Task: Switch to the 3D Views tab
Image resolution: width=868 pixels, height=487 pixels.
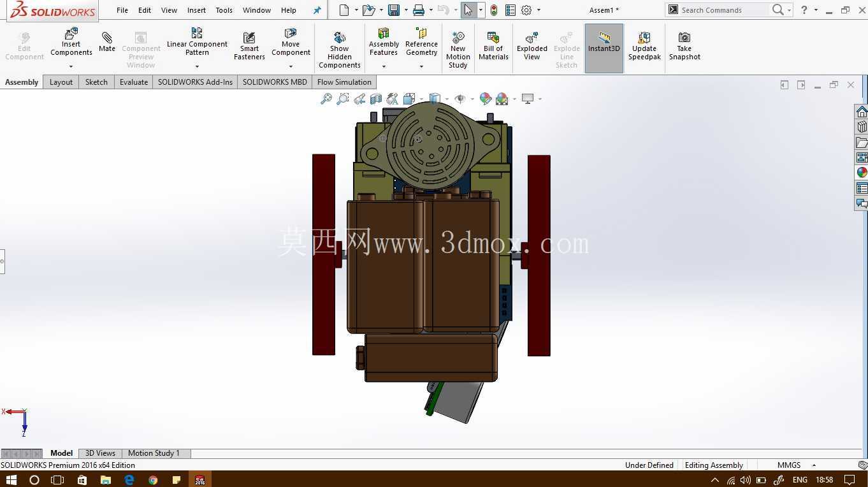Action: click(x=100, y=453)
